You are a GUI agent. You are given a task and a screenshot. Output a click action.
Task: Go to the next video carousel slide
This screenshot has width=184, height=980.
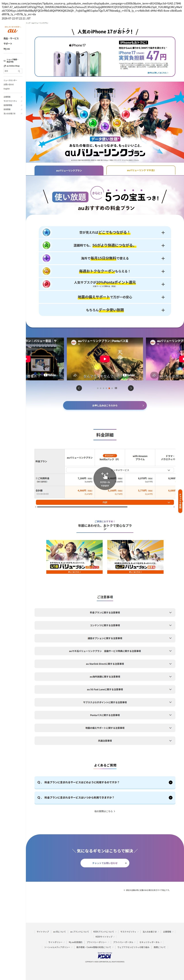131,388
